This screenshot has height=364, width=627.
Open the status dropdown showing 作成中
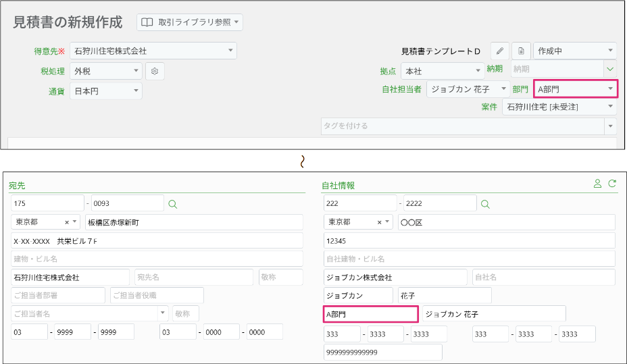(x=575, y=51)
